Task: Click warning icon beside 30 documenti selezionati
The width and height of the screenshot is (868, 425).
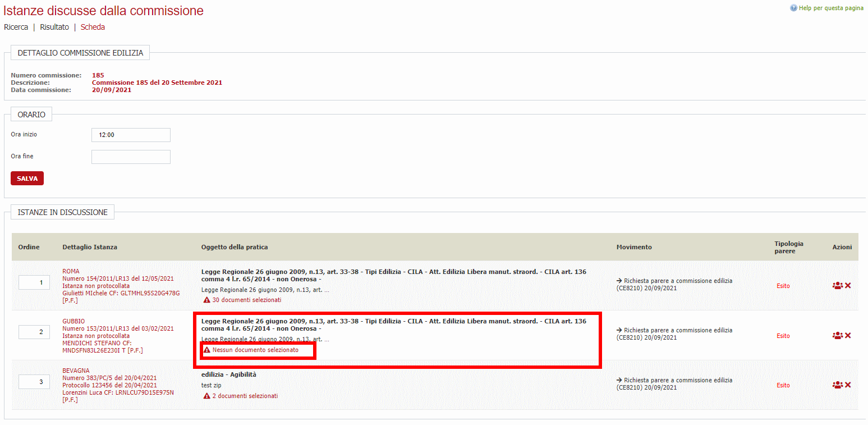Action: [206, 300]
